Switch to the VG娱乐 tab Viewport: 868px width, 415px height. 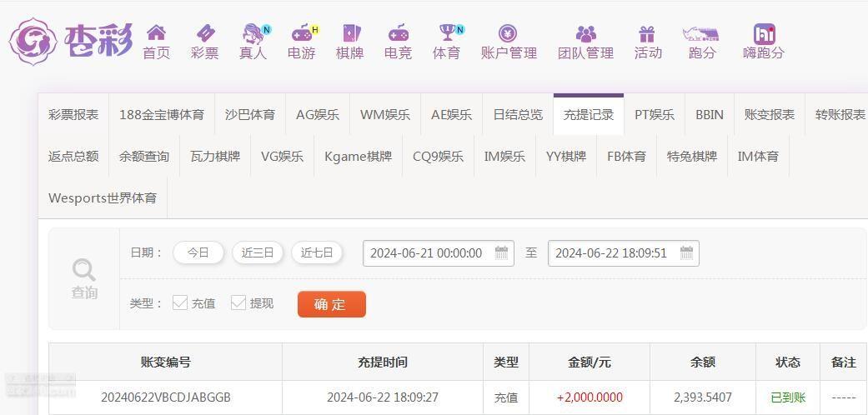coord(283,157)
